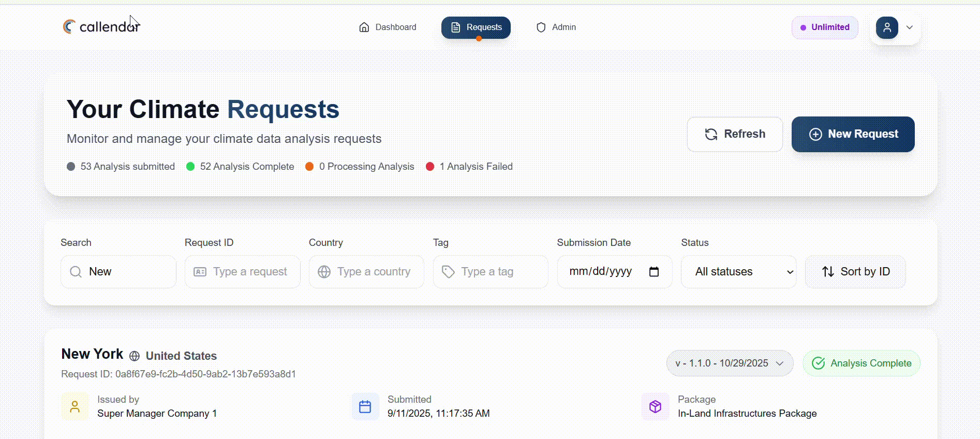Click the Package cube icon
Viewport: 980px width, 439px height.
point(656,406)
